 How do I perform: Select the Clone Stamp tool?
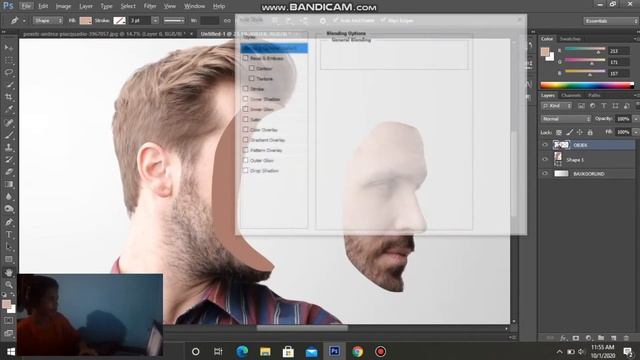tap(9, 147)
